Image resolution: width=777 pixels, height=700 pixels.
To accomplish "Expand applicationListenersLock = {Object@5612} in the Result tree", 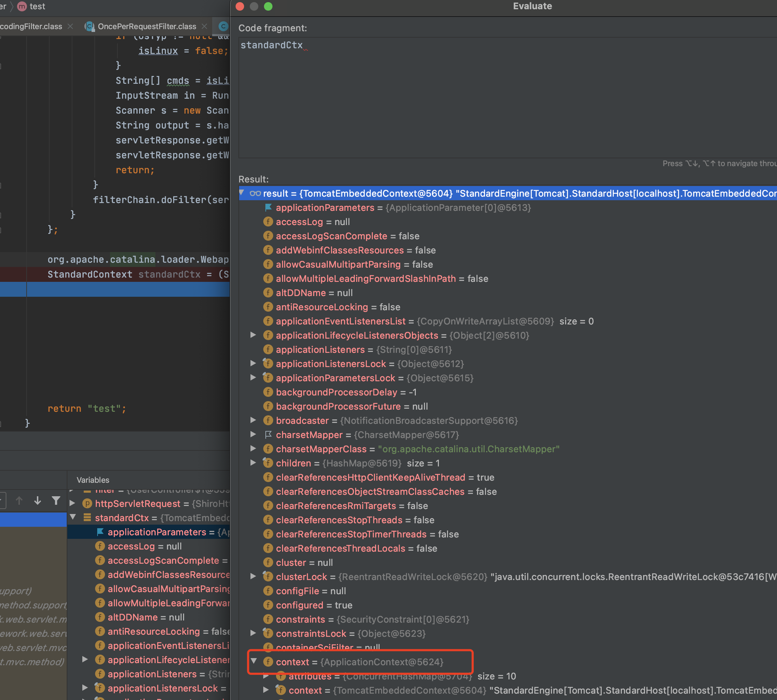I will point(253,363).
